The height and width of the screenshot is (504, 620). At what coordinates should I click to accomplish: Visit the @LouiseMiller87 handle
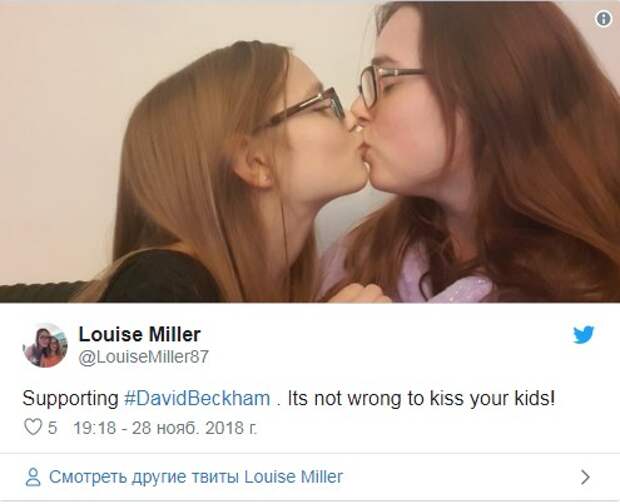pos(143,357)
